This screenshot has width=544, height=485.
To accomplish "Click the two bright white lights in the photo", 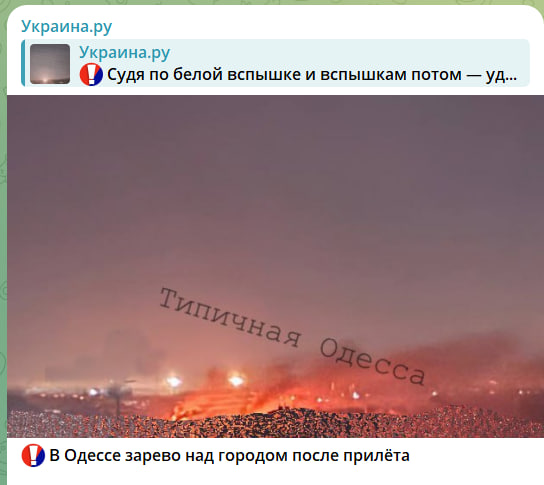I will [205, 381].
